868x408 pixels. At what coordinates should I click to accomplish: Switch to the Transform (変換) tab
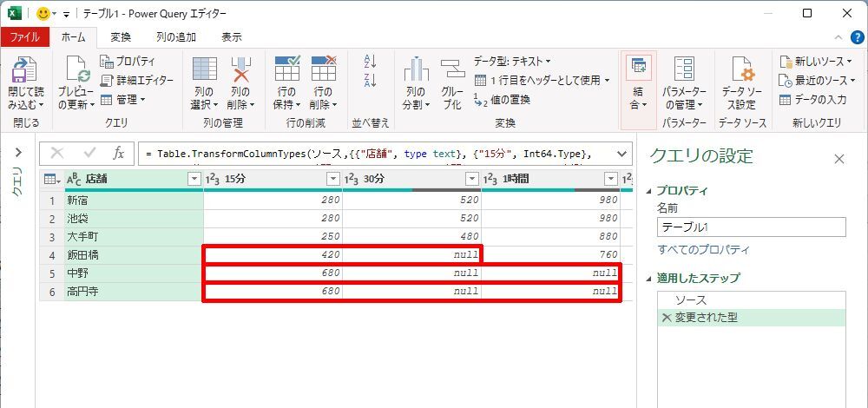121,36
